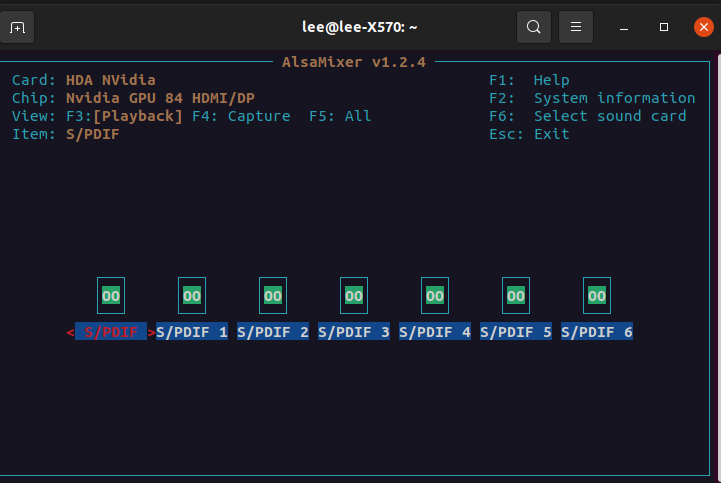This screenshot has width=721, height=483.
Task: Open the terminal search icon
Action: (533, 27)
